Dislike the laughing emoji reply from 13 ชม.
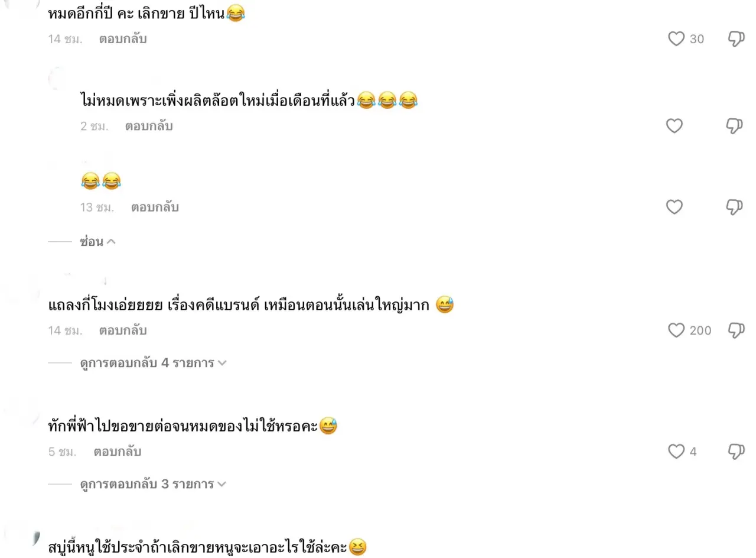The height and width of the screenshot is (558, 756). [734, 207]
